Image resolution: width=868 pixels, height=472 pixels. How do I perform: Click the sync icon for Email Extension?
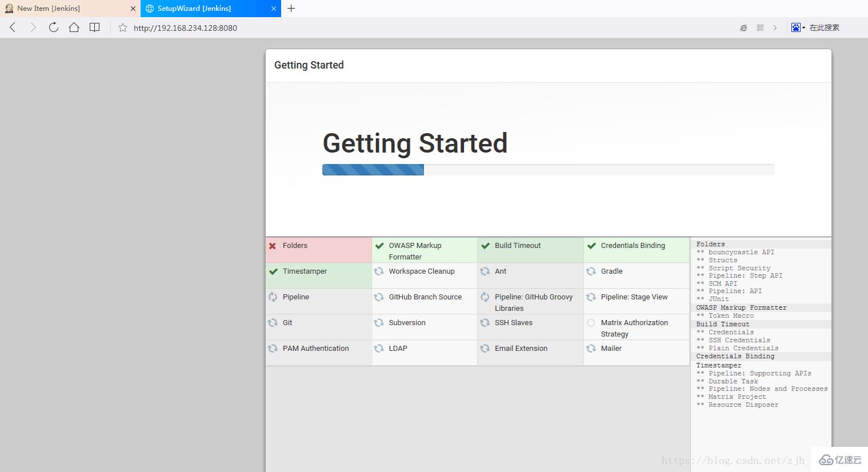(x=485, y=349)
